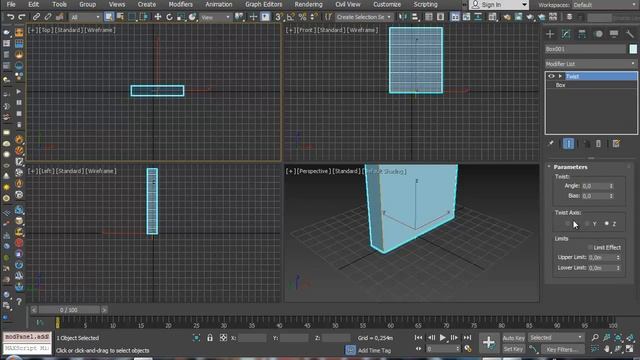Click the Upper Limit spinner arrows

(x=618, y=258)
